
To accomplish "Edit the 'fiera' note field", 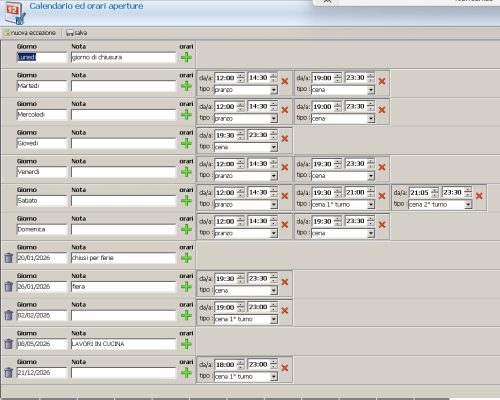I will pos(123,286).
